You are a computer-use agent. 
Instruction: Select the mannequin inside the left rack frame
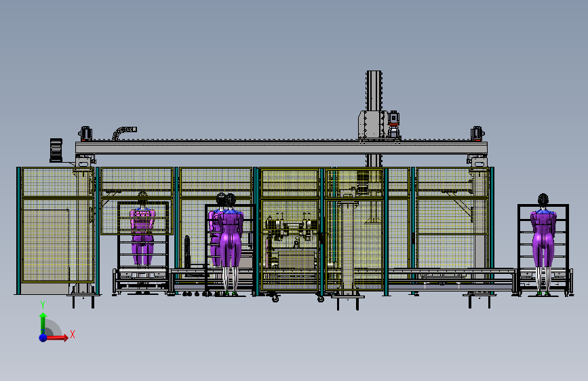[142, 230]
